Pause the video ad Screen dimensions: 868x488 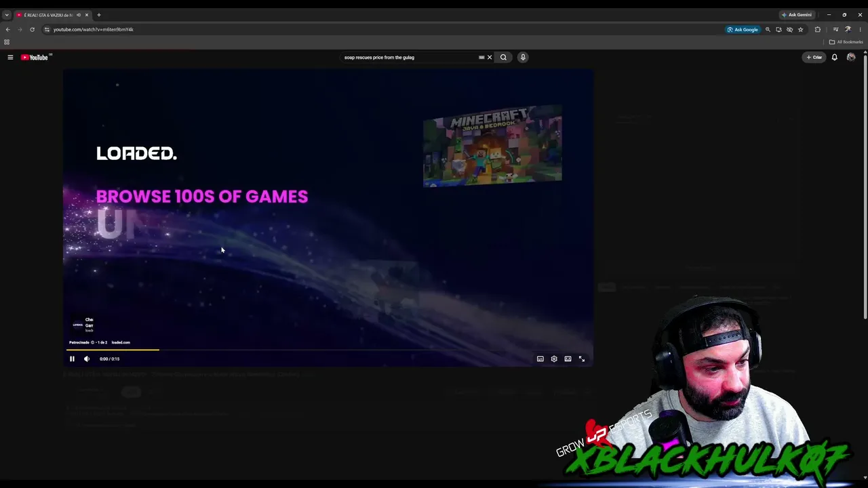pos(72,359)
